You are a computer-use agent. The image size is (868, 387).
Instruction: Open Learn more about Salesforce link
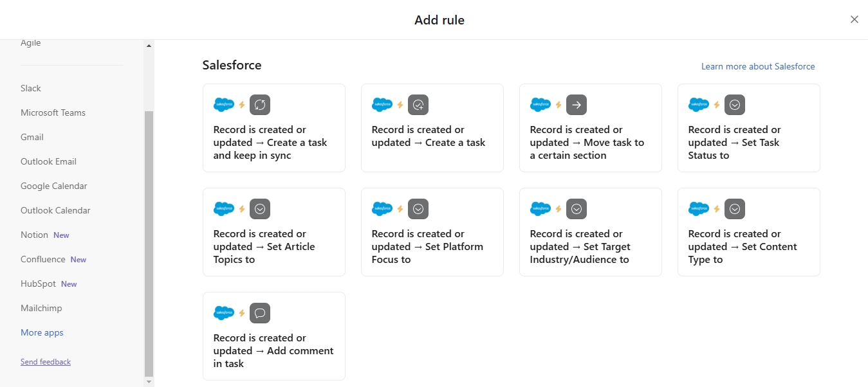click(x=758, y=66)
